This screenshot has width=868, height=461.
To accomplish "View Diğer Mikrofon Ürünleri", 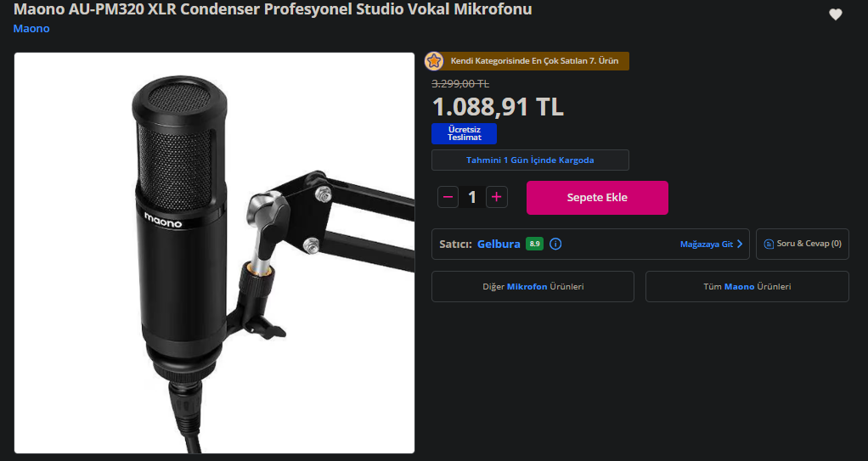I will [533, 287].
